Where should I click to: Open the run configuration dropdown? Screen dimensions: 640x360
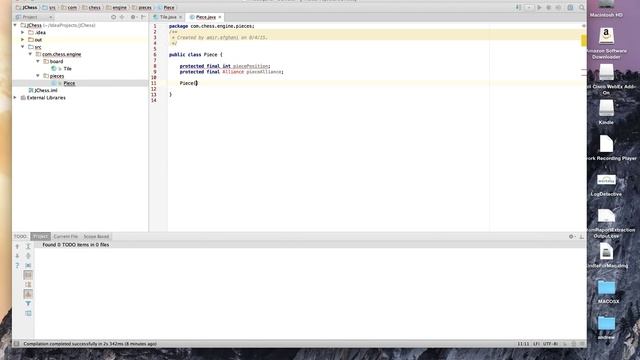(529, 7)
